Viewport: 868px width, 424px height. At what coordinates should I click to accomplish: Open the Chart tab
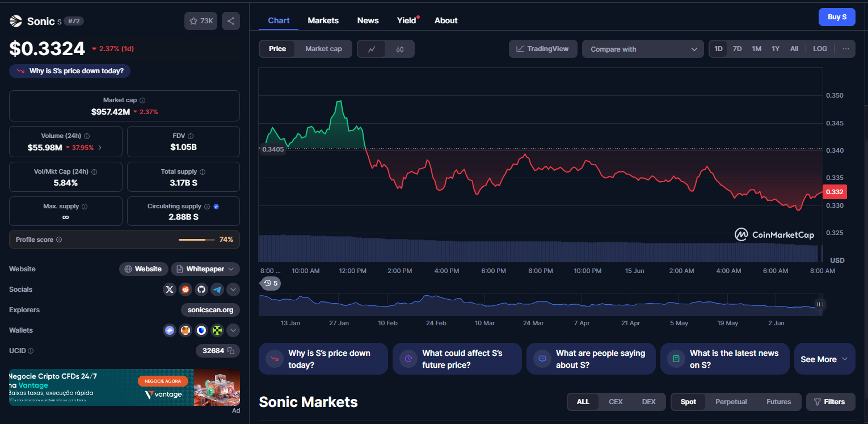(x=279, y=20)
